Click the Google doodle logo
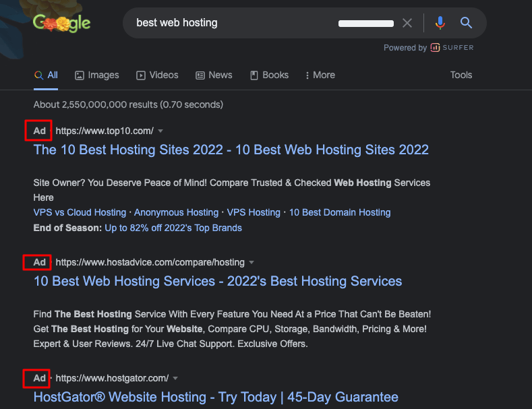The height and width of the screenshot is (409, 532). coord(62,23)
